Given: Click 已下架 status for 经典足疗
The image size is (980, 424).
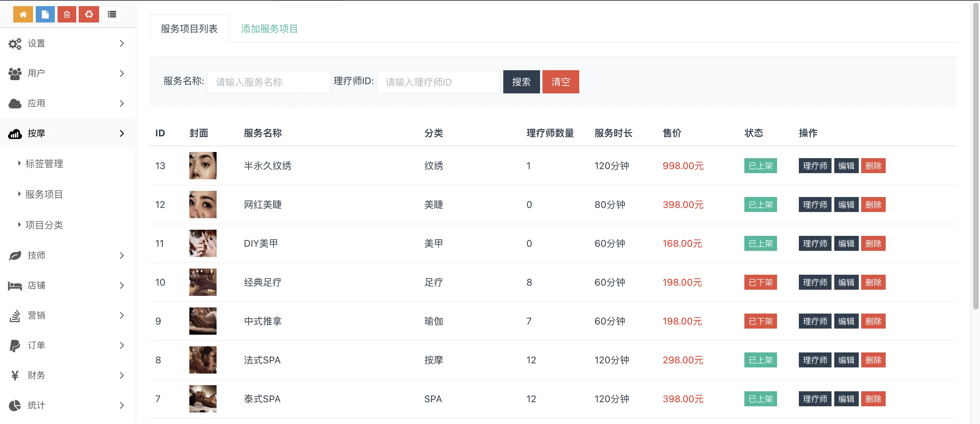Looking at the screenshot, I should pos(760,282).
